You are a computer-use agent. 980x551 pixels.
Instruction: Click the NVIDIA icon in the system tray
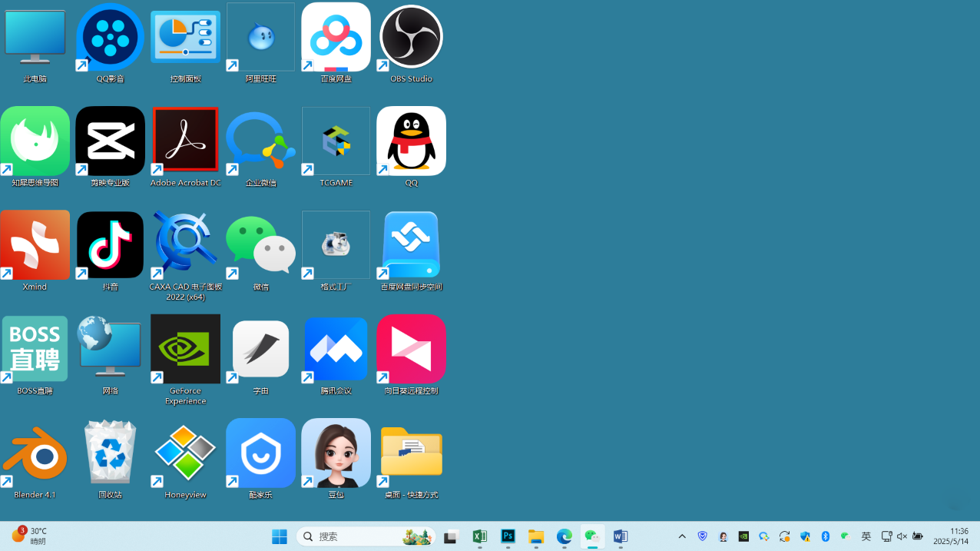[x=743, y=536]
